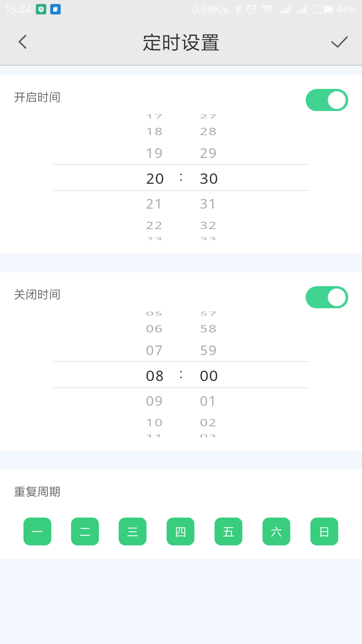Toggle Tuesday (二) repeat day

coord(85,532)
